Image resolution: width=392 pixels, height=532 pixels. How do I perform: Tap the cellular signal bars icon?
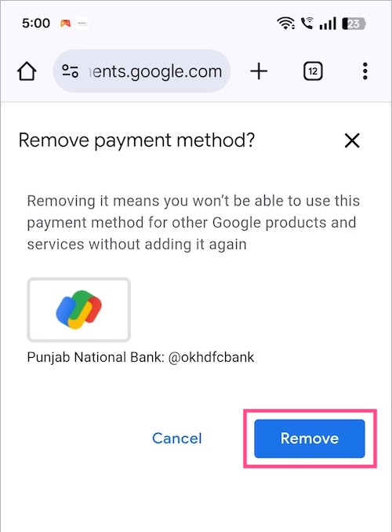(x=328, y=24)
